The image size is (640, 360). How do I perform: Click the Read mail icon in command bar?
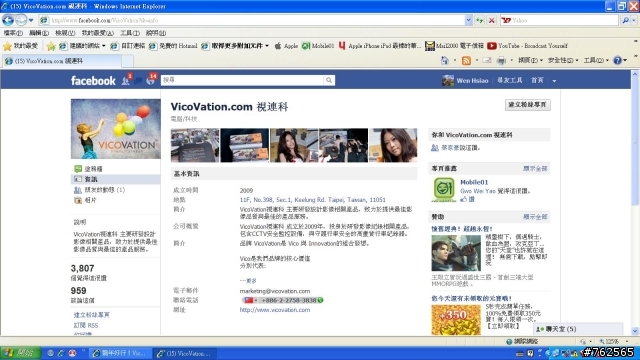click(x=487, y=60)
